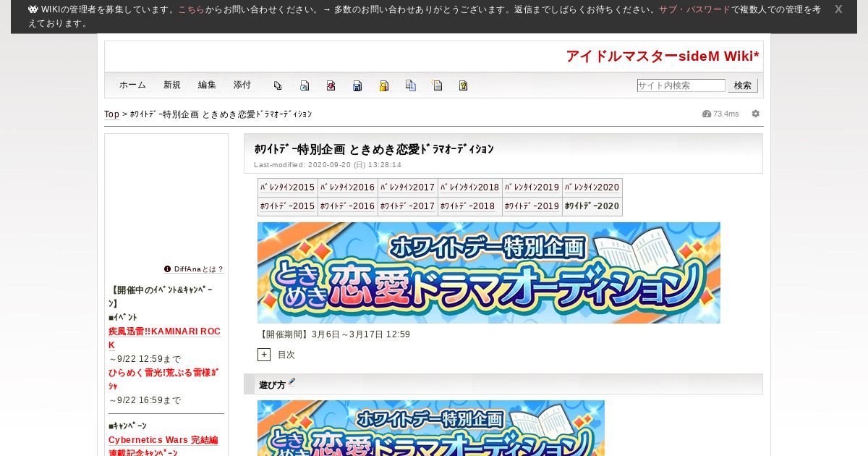
Task: Open the ﾎﾜｲﾄﾃﾞｰ2016 link
Action: point(348,206)
